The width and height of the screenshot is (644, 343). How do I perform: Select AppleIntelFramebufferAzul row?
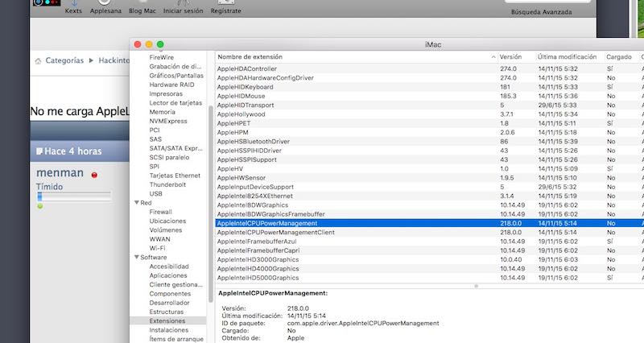pos(429,241)
